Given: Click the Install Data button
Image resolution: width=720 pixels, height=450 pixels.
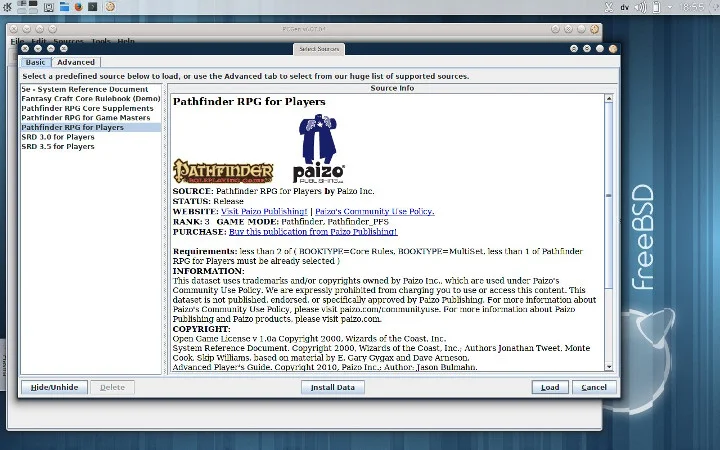Looking at the screenshot, I should (333, 387).
